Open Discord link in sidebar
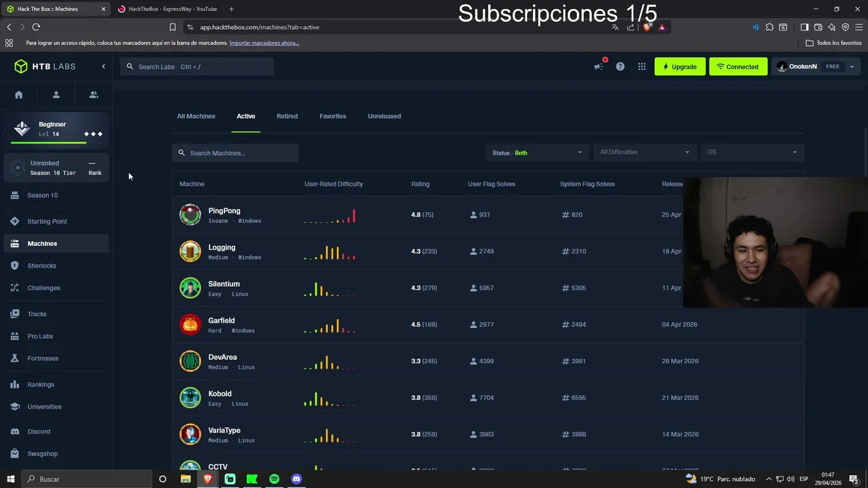 coord(56,431)
